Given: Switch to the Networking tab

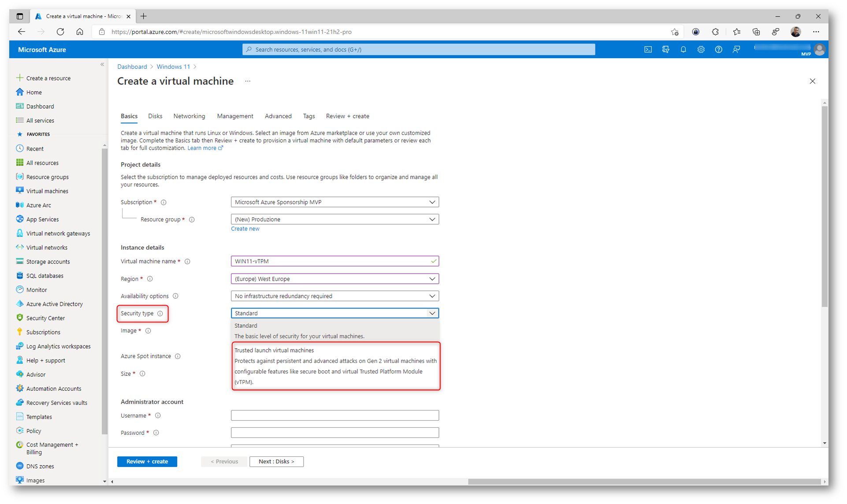Looking at the screenshot, I should pyautogui.click(x=189, y=116).
